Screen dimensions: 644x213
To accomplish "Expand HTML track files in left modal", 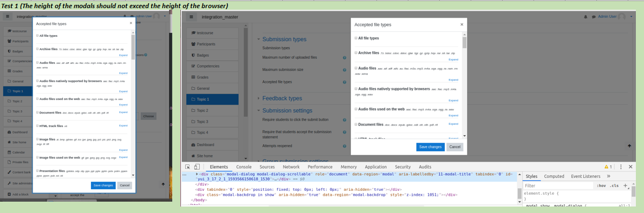I will tap(123, 126).
